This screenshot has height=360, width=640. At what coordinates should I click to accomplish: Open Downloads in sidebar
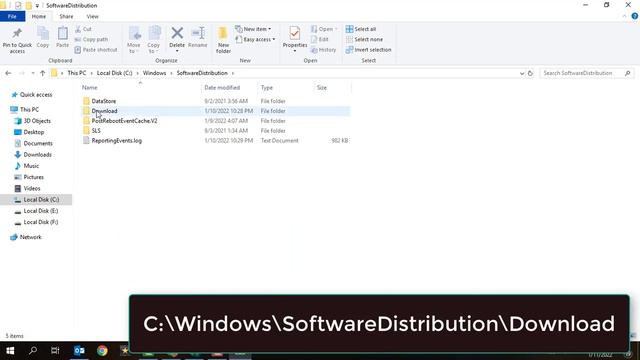[x=38, y=155]
